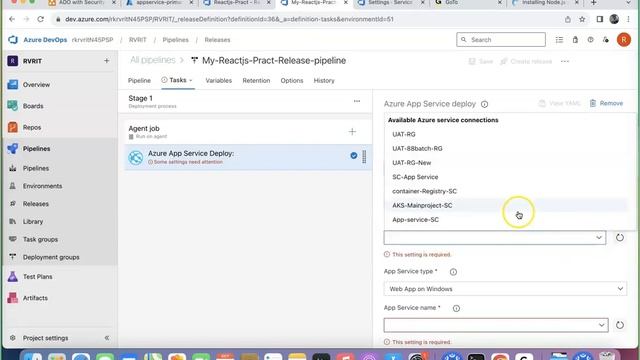Screen dimensions: 640x360
Task: Open the Azure subscription dropdown
Action: click(x=495, y=238)
